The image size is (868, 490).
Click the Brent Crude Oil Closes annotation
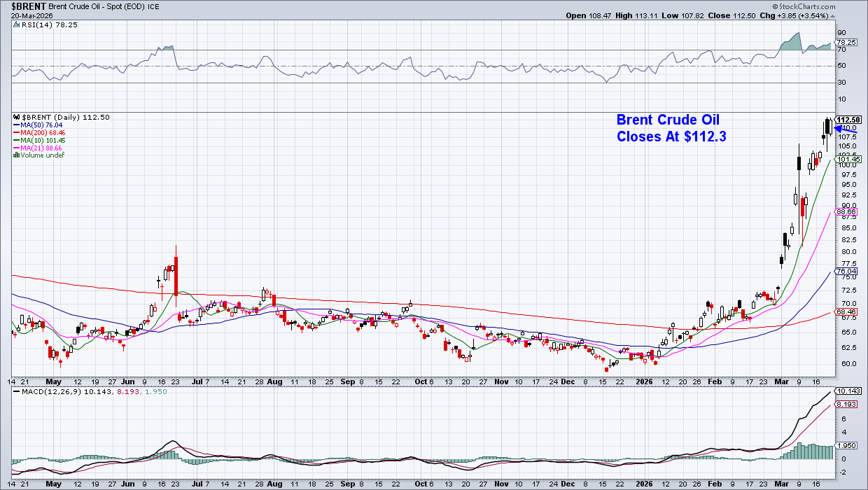tap(670, 128)
